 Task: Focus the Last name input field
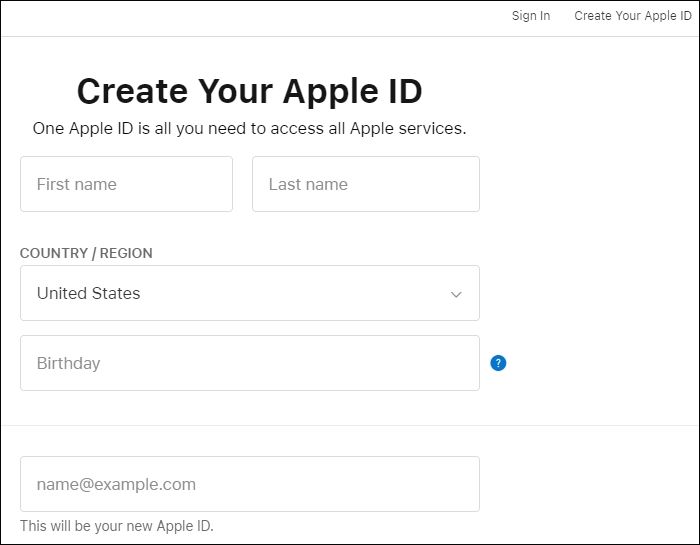[365, 184]
